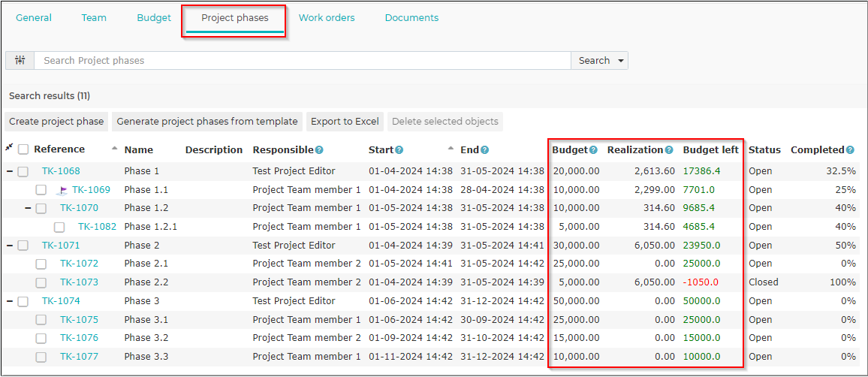The image size is (868, 377).
Task: Click the Search results (11) label
Action: coord(50,96)
